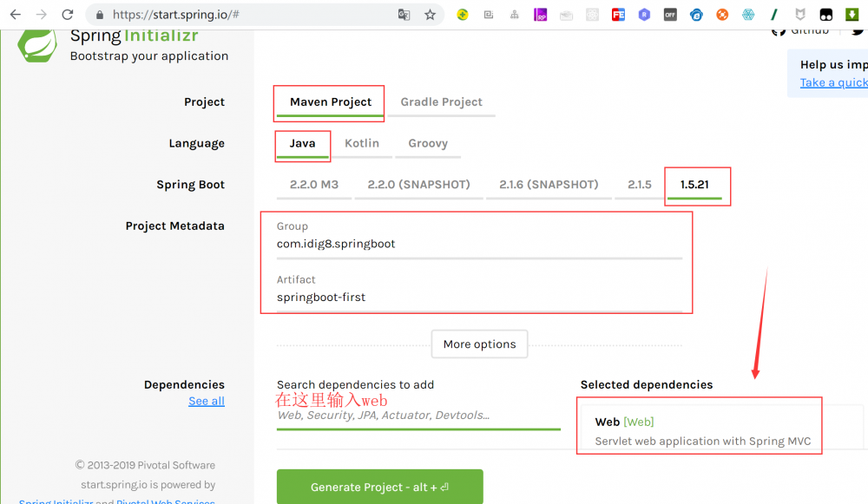Select Spring Boot 2.1.6 (SNAPSHOT)
This screenshot has height=504, width=868.
549,185
